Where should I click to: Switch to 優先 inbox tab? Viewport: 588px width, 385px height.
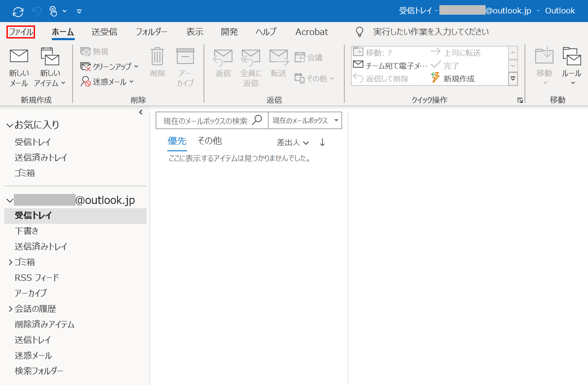pos(177,141)
